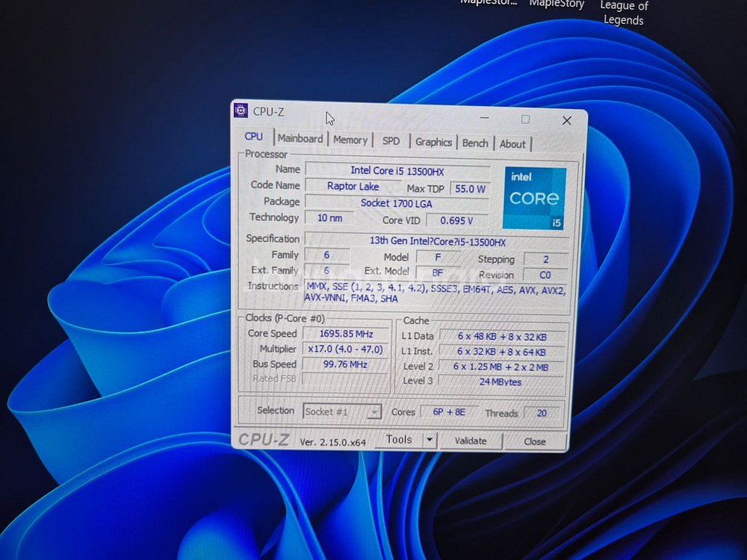Image resolution: width=747 pixels, height=560 pixels.
Task: Click the Validate button
Action: pyautogui.click(x=470, y=441)
